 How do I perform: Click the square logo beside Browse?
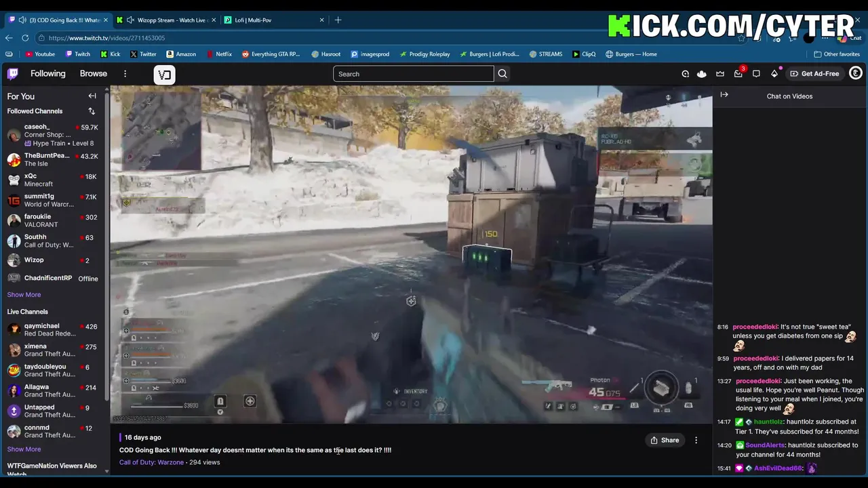pos(164,75)
